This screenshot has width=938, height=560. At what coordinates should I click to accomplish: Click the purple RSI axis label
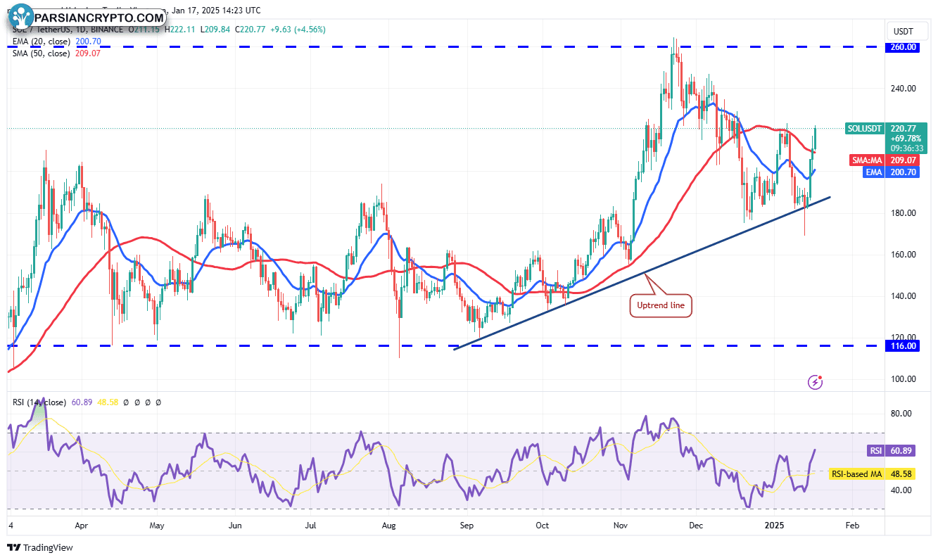(876, 451)
